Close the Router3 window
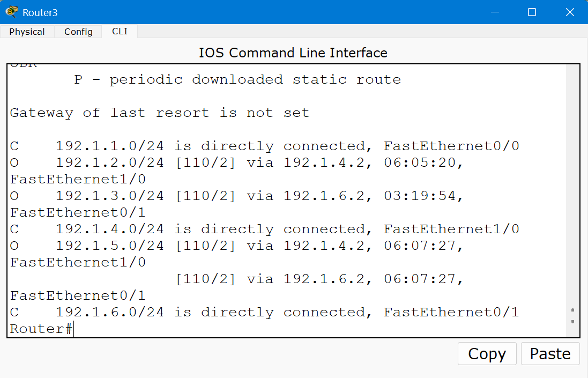The height and width of the screenshot is (378, 588). [570, 12]
